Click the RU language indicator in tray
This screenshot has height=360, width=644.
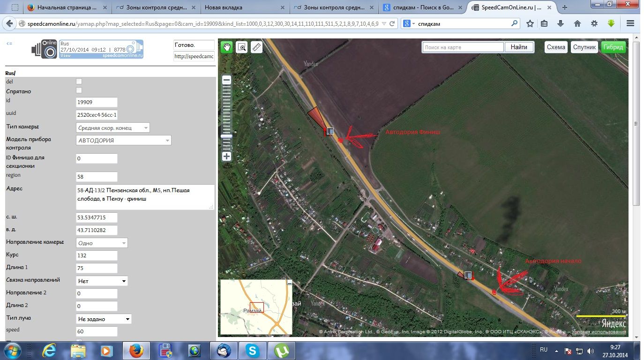click(x=544, y=350)
